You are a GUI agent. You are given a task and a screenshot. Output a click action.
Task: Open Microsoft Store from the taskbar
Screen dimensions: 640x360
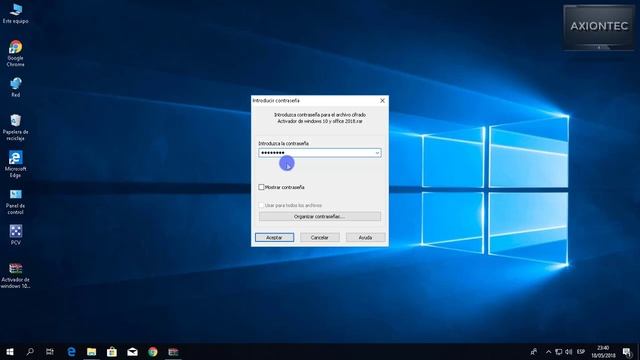coord(112,351)
